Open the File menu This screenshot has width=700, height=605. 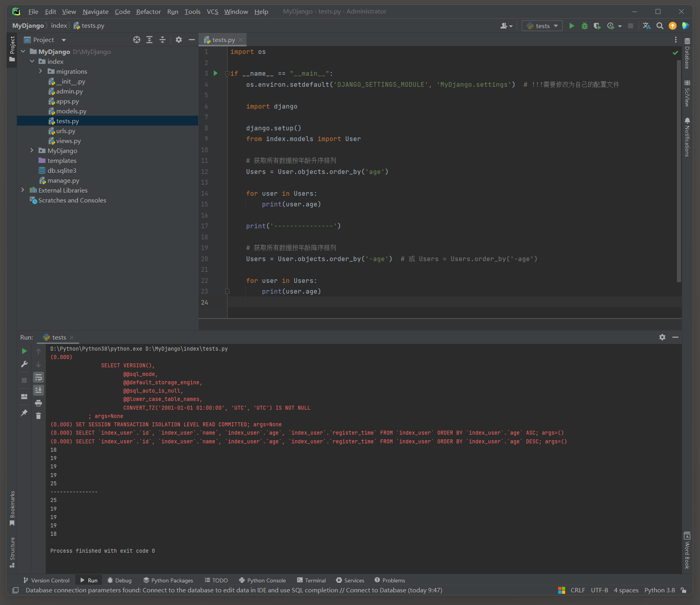click(33, 11)
